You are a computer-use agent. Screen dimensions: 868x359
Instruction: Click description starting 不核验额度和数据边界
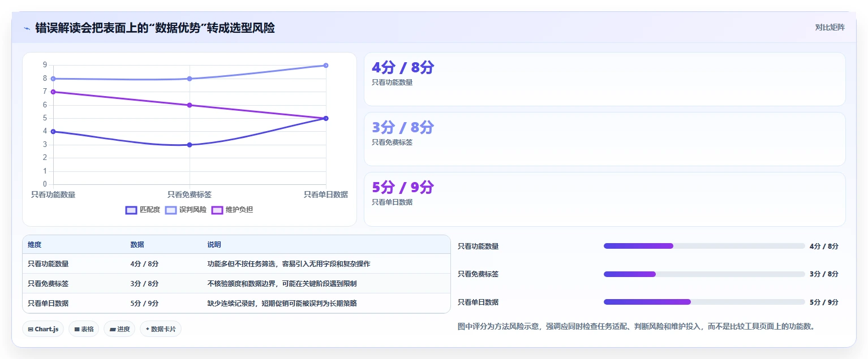pos(282,284)
